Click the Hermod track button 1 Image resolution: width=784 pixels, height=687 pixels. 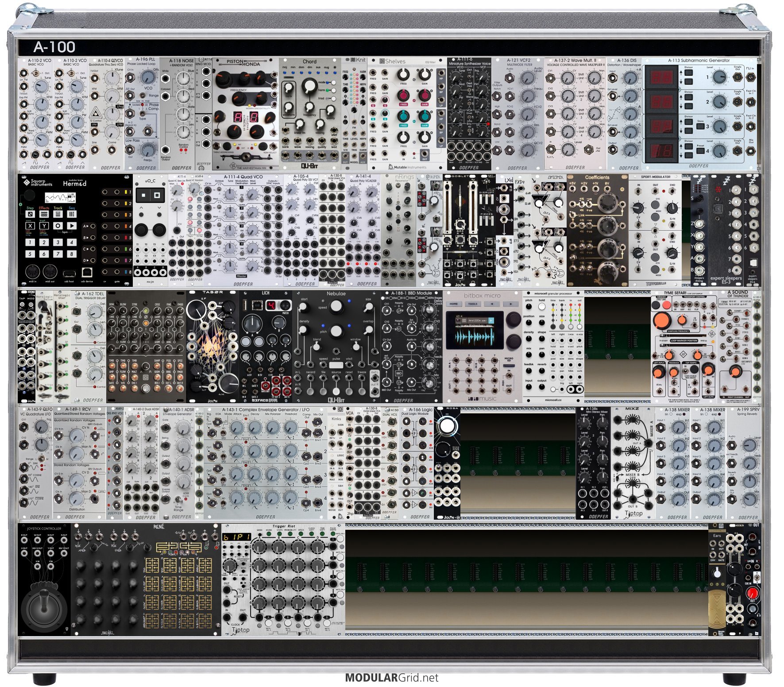pyautogui.click(x=30, y=242)
